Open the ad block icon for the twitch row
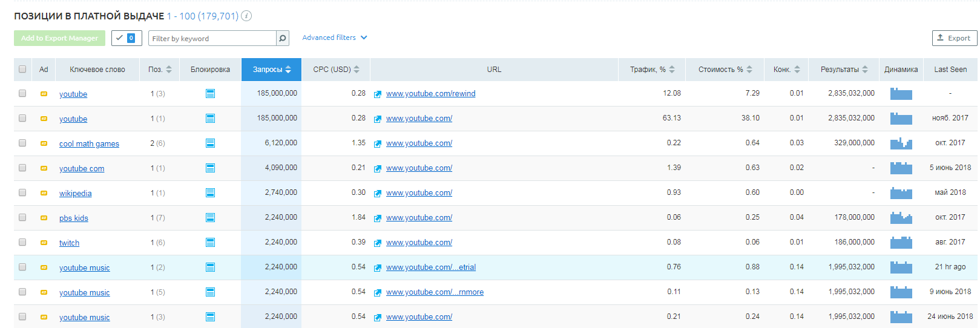The width and height of the screenshot is (980, 328). [x=210, y=243]
